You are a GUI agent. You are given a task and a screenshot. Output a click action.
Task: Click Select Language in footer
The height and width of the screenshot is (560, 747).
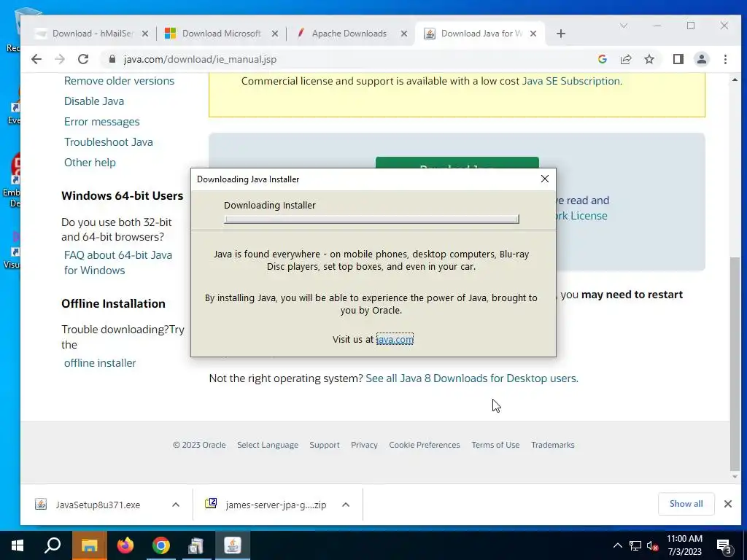(x=268, y=445)
